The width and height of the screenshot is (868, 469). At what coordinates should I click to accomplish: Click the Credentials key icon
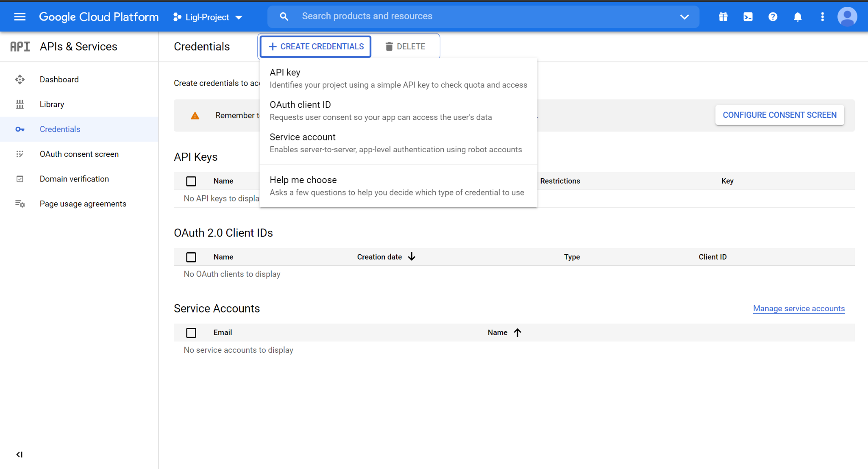[20, 129]
